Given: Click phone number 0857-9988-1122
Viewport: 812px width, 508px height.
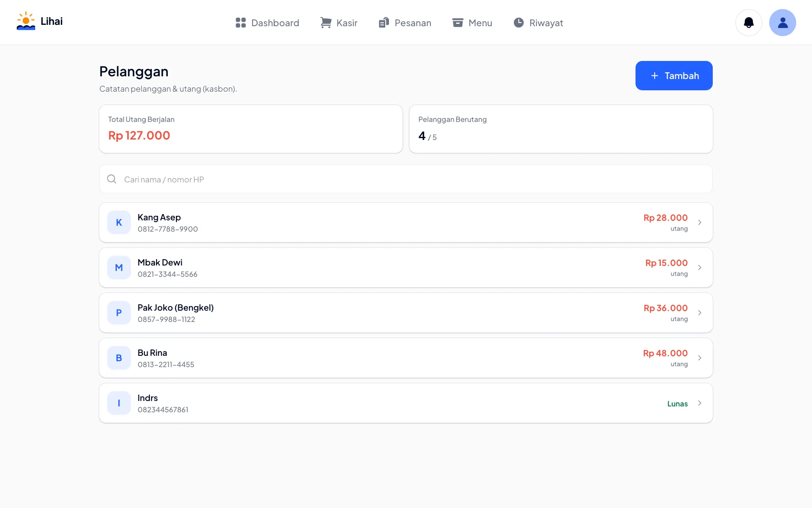Looking at the screenshot, I should click(x=166, y=319).
